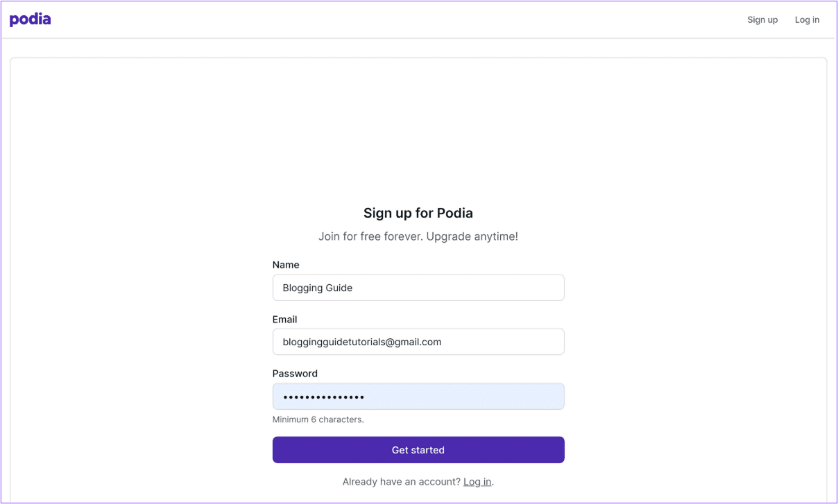Viewport: 838px width, 504px height.
Task: Click the Minimum 6 characters hint text
Action: point(318,419)
